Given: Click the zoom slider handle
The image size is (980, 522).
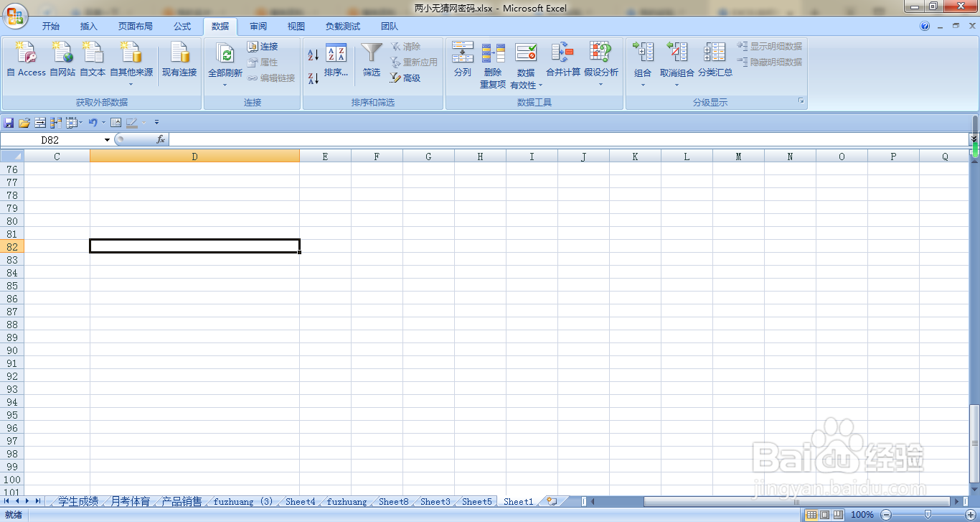Looking at the screenshot, I should click(x=928, y=515).
